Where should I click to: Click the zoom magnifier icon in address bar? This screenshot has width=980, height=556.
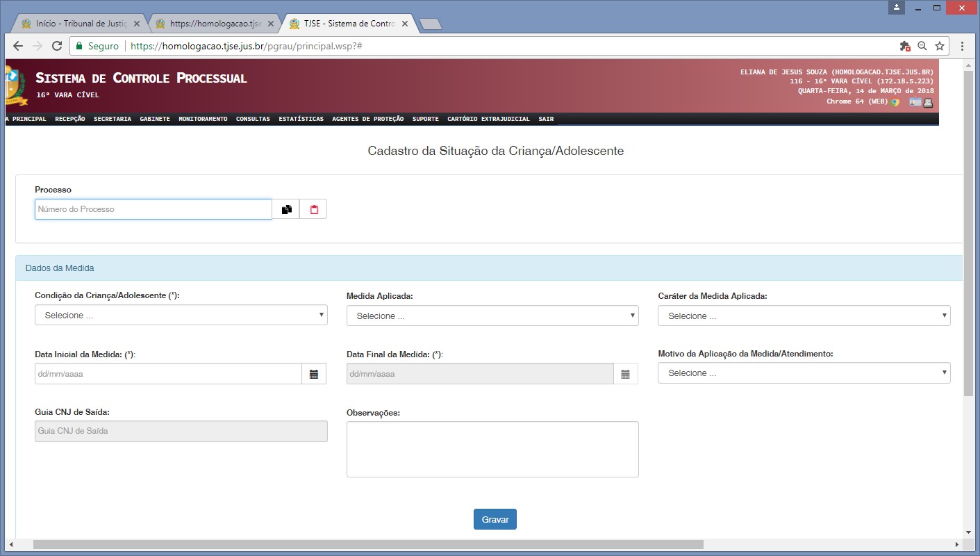922,46
